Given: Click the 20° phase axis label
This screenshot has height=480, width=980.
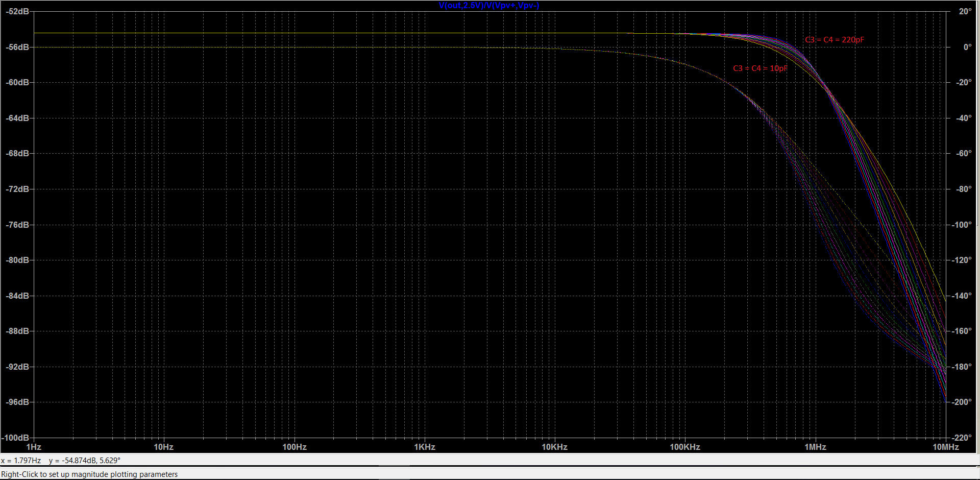Looking at the screenshot, I should point(965,11).
